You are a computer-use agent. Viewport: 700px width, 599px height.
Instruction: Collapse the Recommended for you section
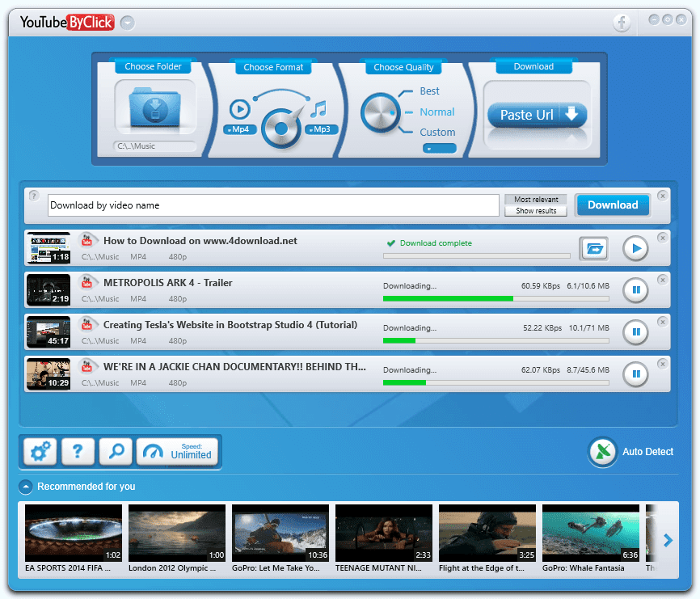click(25, 487)
